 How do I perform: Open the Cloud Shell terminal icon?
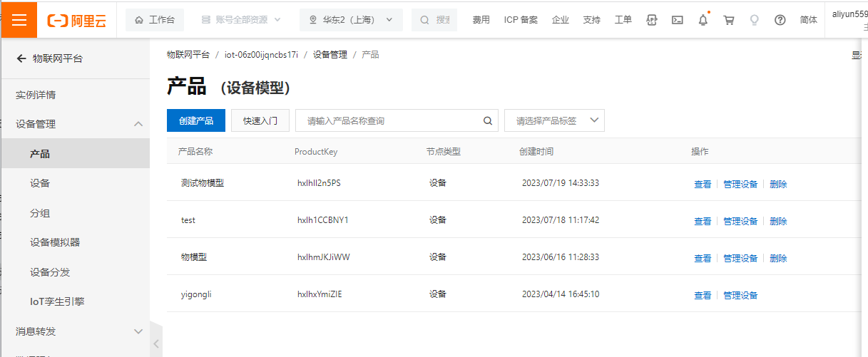[x=677, y=20]
